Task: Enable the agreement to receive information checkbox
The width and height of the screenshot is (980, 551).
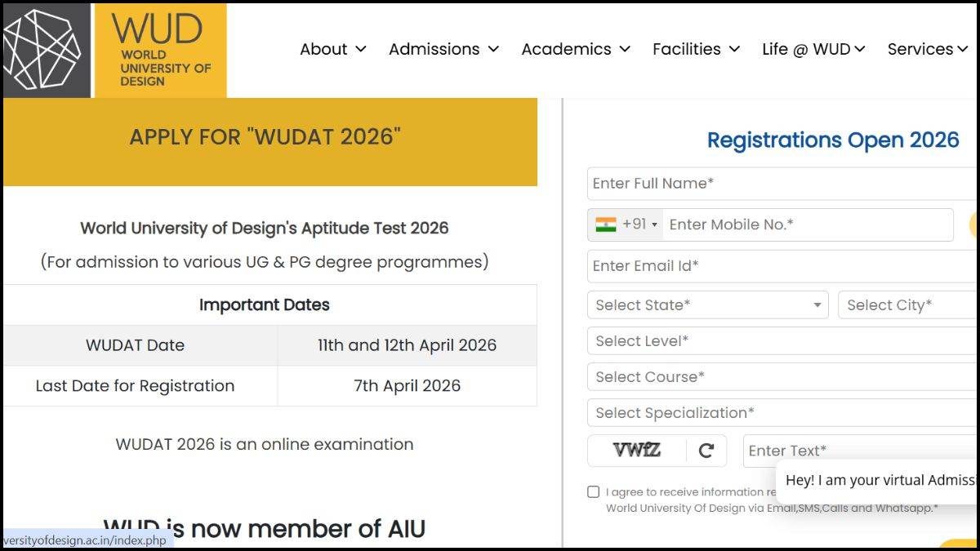Action: [593, 491]
